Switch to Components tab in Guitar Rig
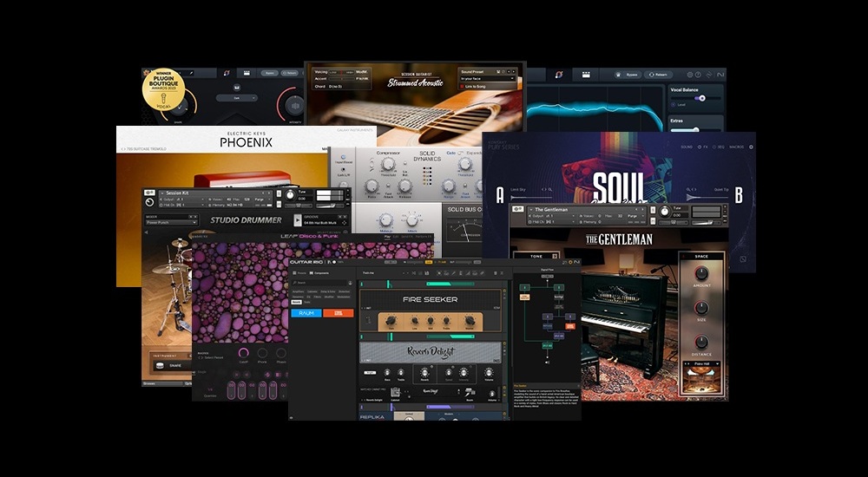This screenshot has height=477, width=868. pyautogui.click(x=319, y=273)
